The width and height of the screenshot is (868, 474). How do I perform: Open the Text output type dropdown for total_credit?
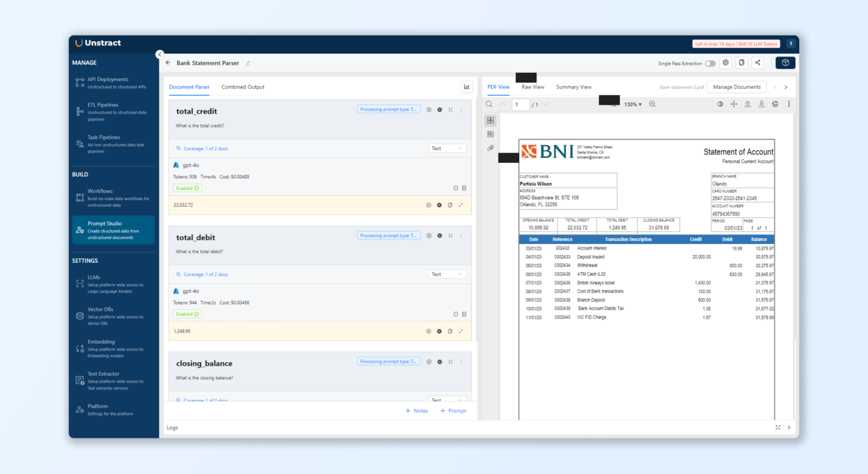click(x=447, y=147)
